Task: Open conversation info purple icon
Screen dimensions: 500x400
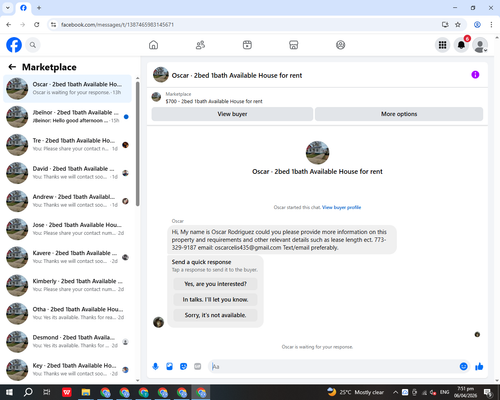Action: (x=475, y=75)
